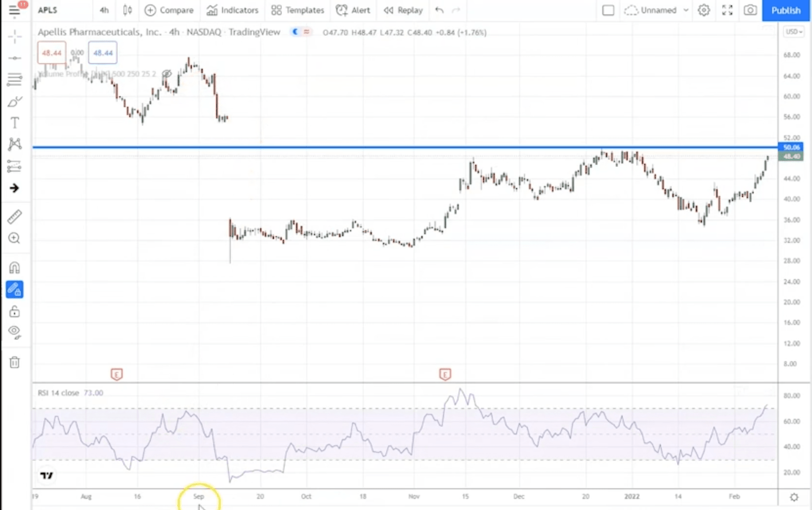The width and height of the screenshot is (812, 510).
Task: Toggle lock all drawing tools
Action: pyautogui.click(x=14, y=311)
